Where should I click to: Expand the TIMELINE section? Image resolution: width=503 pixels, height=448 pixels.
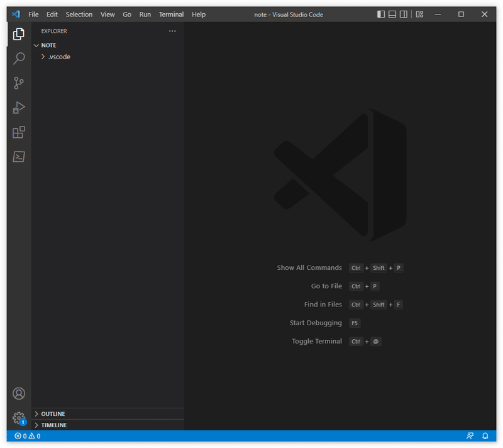[108, 425]
